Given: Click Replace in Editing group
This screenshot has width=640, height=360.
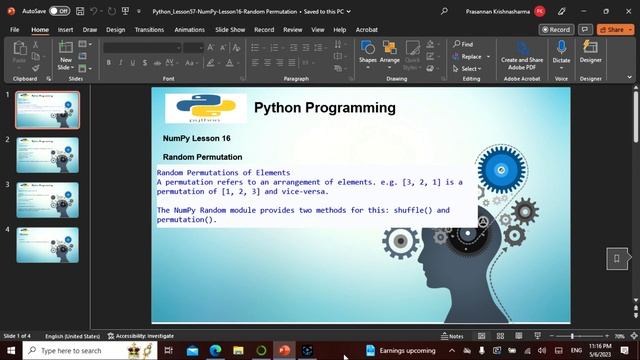Looking at the screenshot, I should coord(467,56).
